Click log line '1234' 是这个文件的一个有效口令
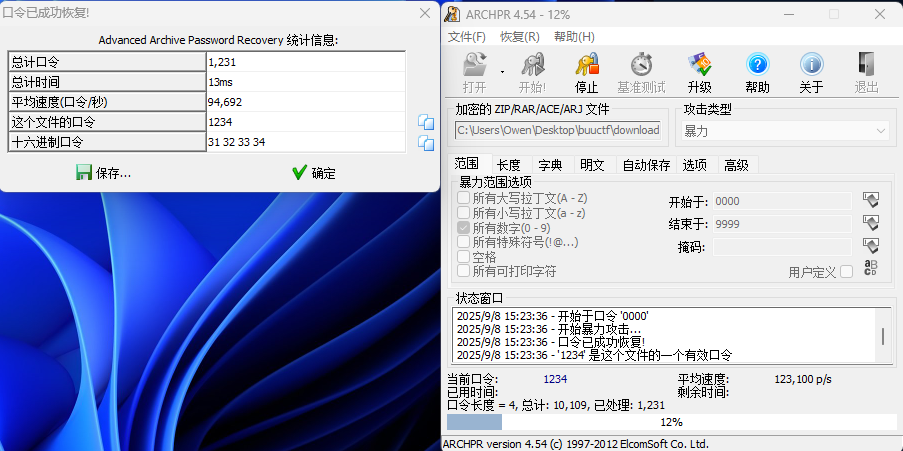This screenshot has width=903, height=451. point(594,355)
